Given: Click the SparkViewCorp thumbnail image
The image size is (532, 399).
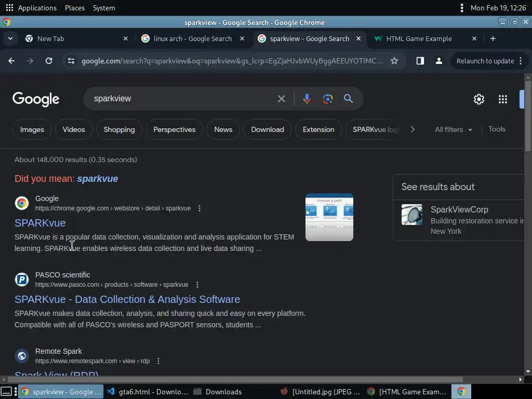Looking at the screenshot, I should (412, 215).
